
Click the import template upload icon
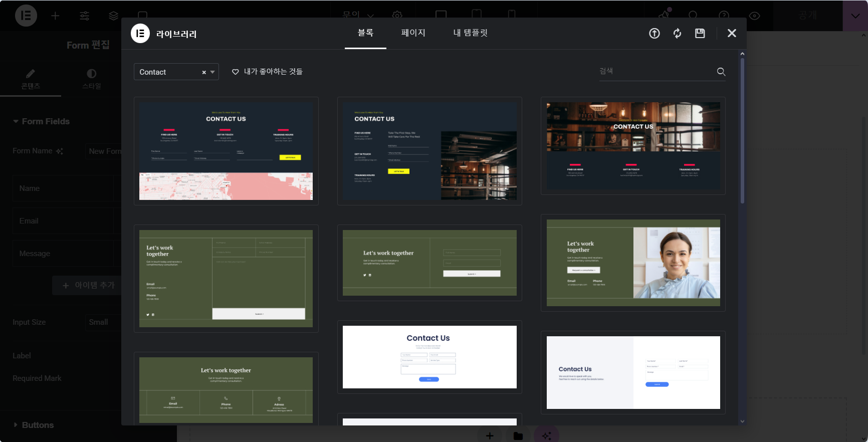pyautogui.click(x=655, y=34)
